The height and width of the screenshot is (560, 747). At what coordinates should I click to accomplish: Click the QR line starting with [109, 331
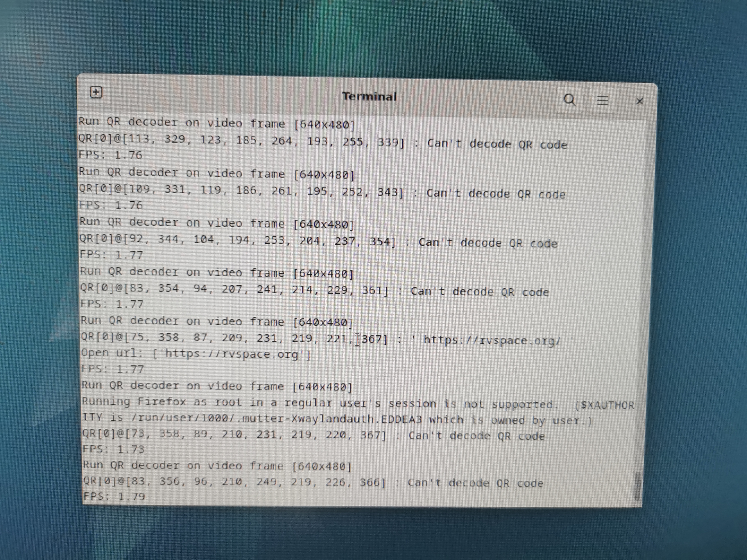(x=322, y=191)
